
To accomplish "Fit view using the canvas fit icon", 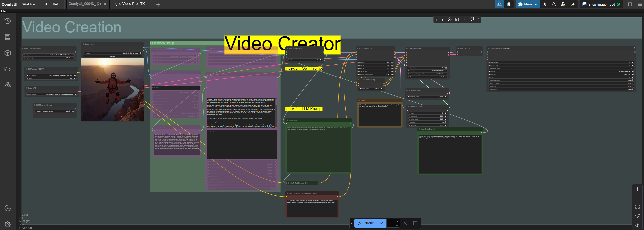I will click(x=637, y=207).
